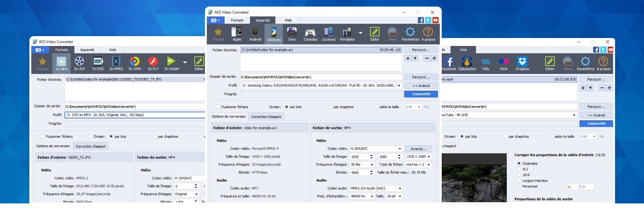
Task: Click Parcourir beside Dossier de sortie, right window
Action: click(596, 107)
